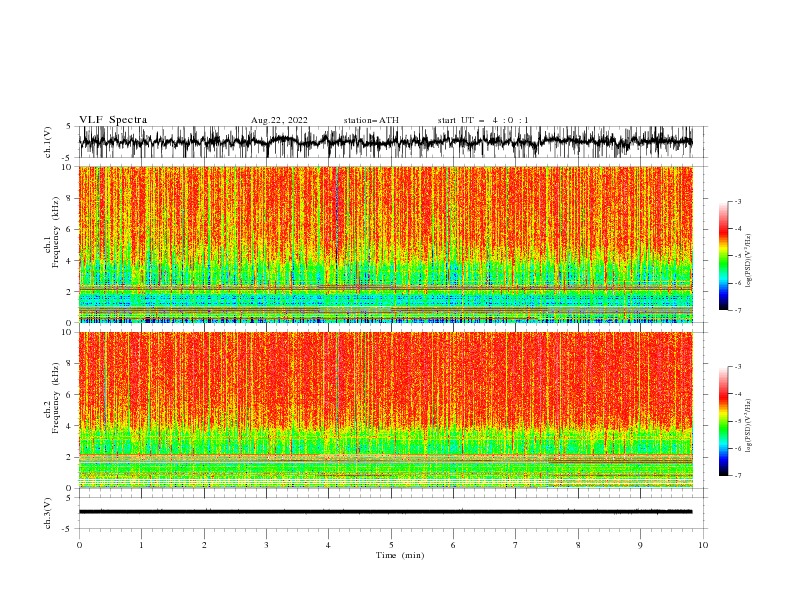Viewport: 792px width, 612px height.
Task: Click ch.2 frequency tick label '4'
Action: (x=70, y=426)
